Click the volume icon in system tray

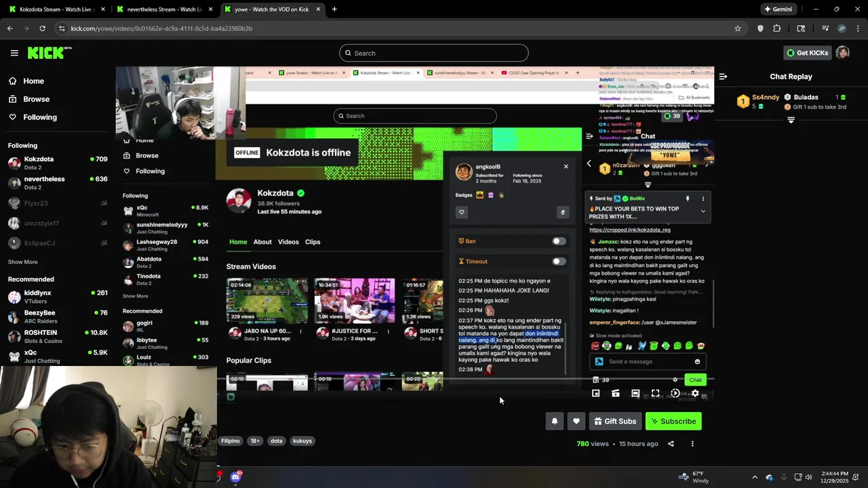click(808, 477)
